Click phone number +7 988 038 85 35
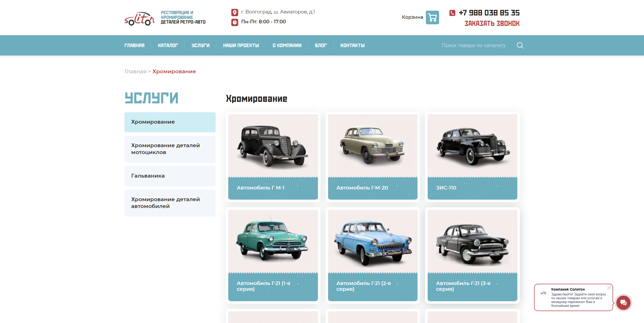 [489, 13]
